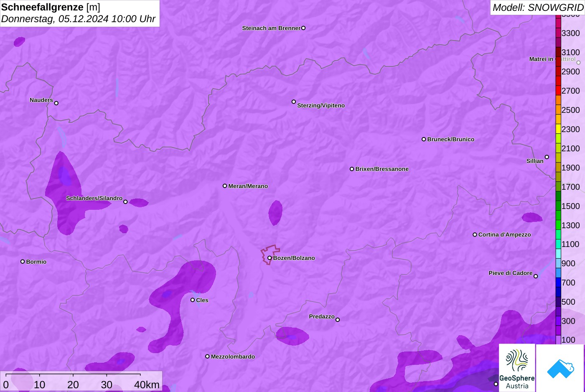This screenshot has height=392, width=585.
Task: Click the Mezzolombardo label text
Action: [233, 356]
